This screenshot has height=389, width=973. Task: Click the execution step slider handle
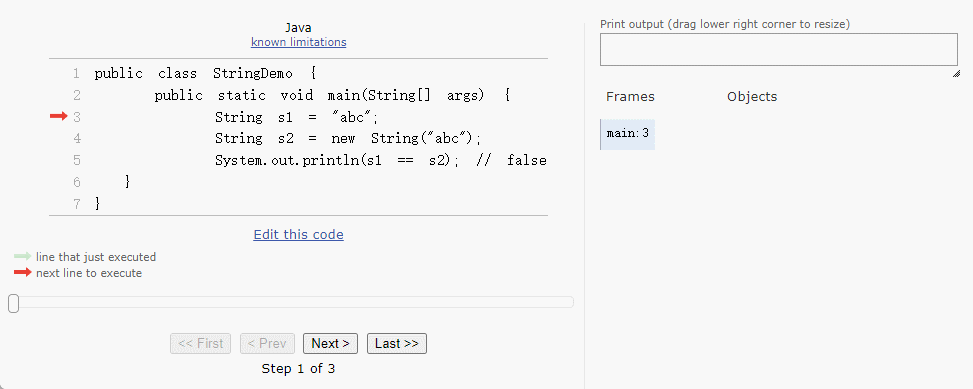point(14,303)
